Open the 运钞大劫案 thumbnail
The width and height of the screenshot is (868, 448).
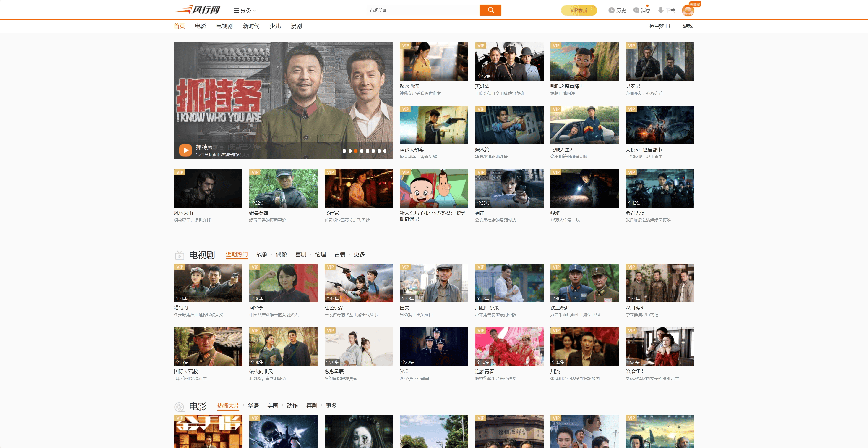click(434, 125)
